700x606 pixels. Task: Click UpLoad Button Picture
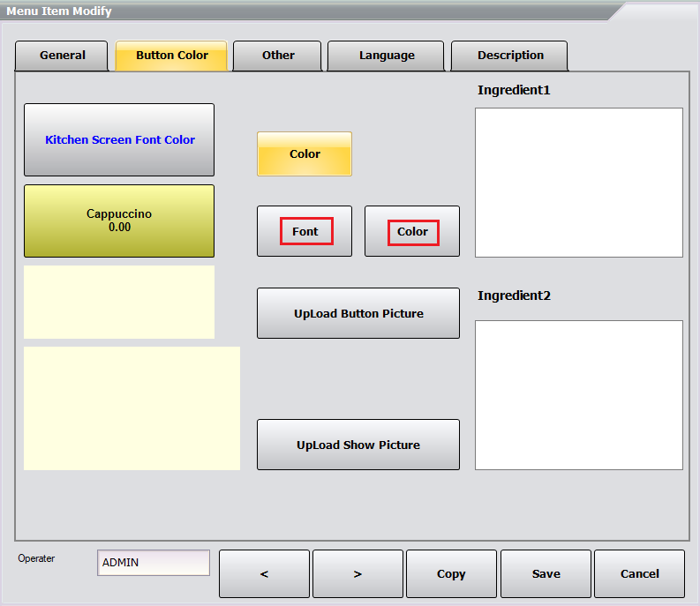(x=358, y=313)
